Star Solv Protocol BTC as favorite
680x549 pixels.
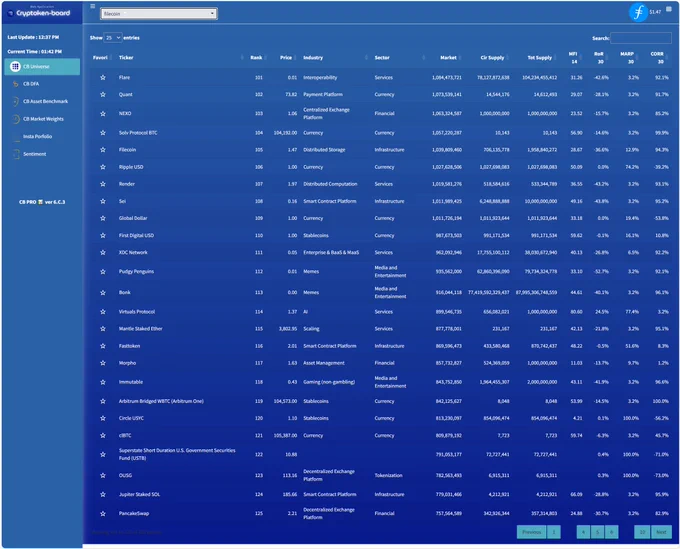point(103,133)
